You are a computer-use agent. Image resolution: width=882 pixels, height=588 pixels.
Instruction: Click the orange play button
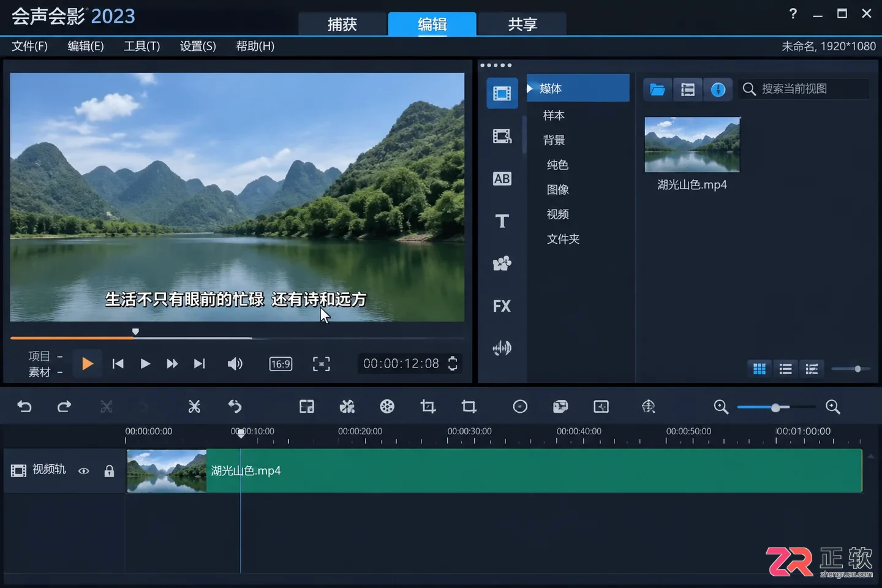coord(87,364)
